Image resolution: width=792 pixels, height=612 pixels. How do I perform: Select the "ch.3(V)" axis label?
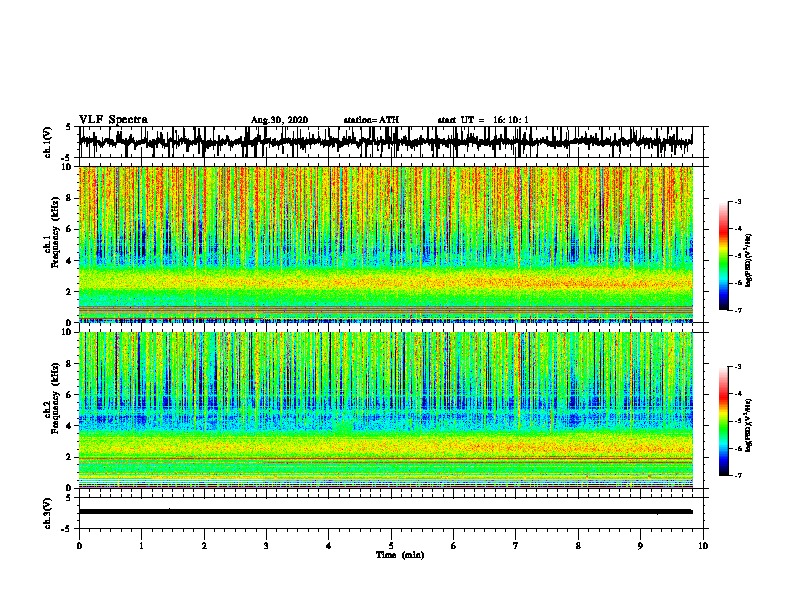click(x=48, y=514)
